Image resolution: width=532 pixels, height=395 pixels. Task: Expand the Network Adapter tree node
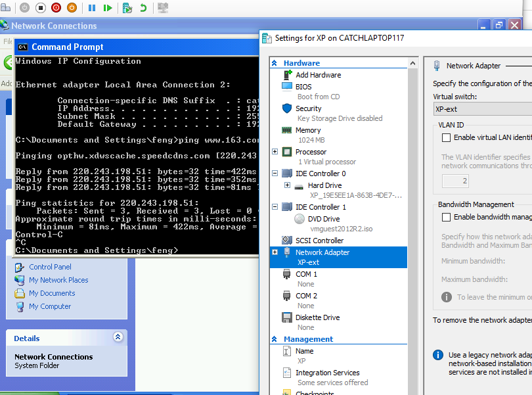click(x=275, y=252)
